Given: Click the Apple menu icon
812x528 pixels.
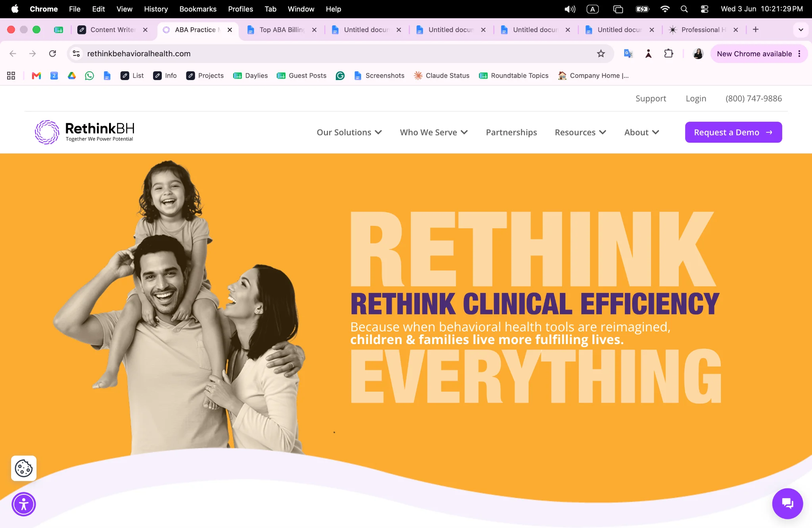Looking at the screenshot, I should [15, 9].
